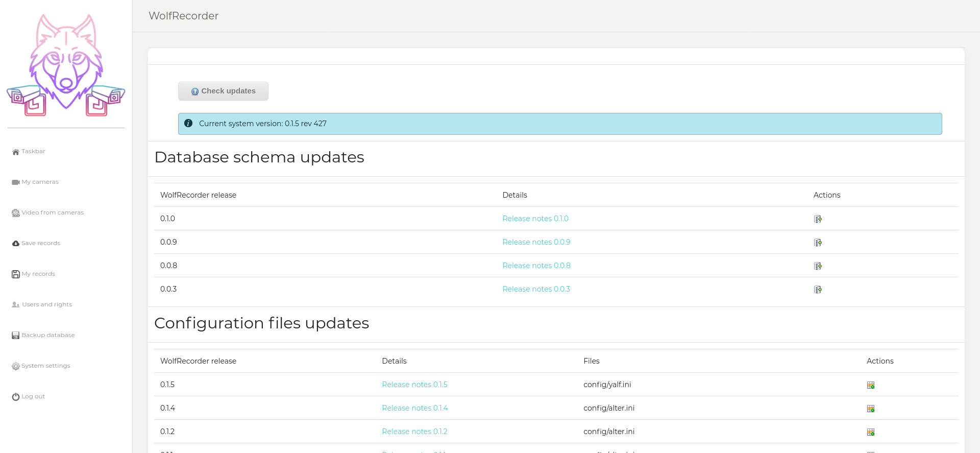Screen dimensions: 980x453
Task: Log out of WolfRecorder
Action: pos(33,397)
